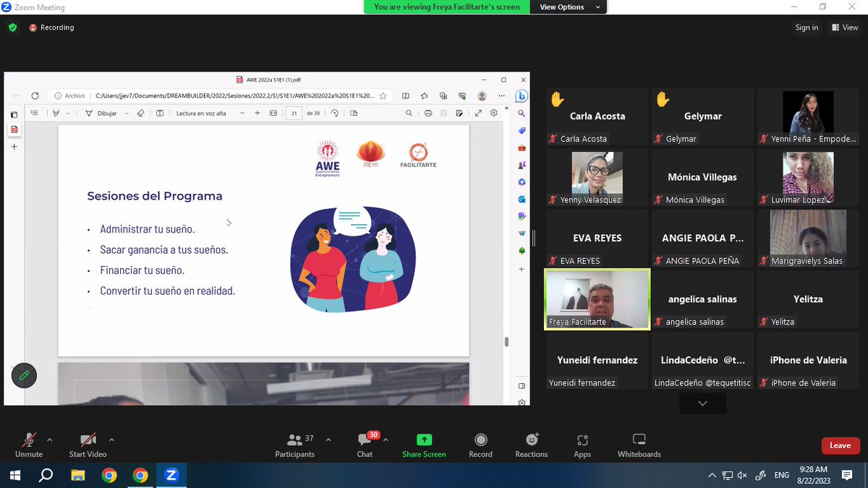Select the add text tool in PDF toolbar
Screen dimensions: 868x488
(x=160, y=113)
